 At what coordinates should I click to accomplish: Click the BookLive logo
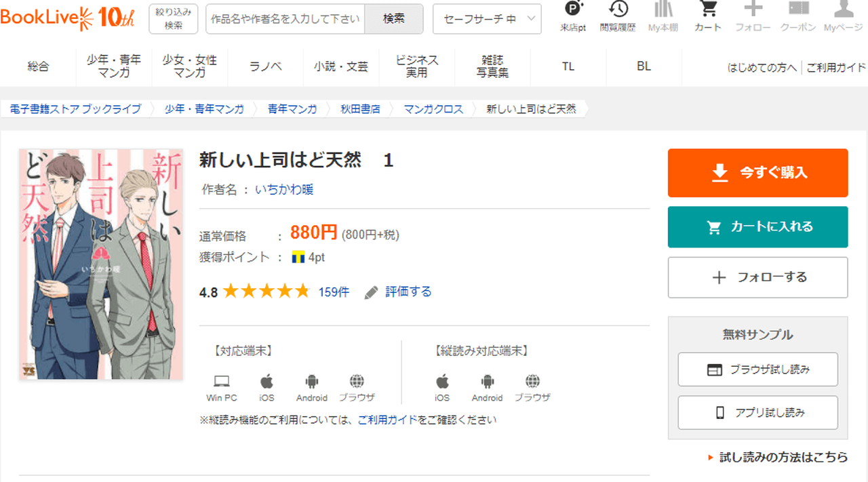(x=68, y=18)
